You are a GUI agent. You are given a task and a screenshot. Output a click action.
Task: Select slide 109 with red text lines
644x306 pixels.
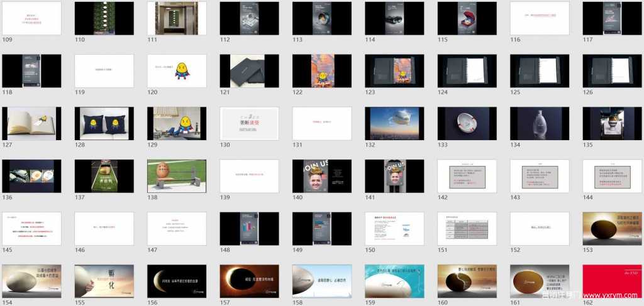coord(32,18)
